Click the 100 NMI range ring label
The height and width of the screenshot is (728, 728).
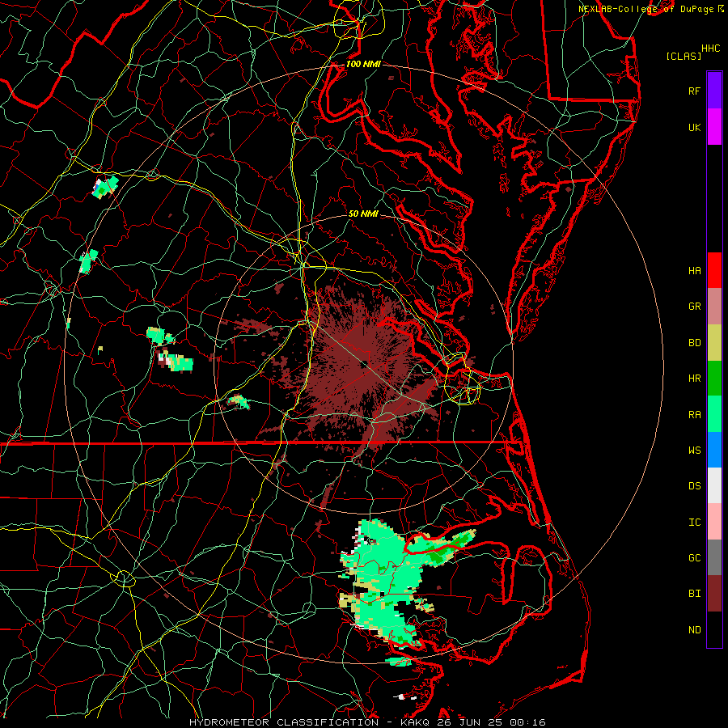tap(363, 64)
